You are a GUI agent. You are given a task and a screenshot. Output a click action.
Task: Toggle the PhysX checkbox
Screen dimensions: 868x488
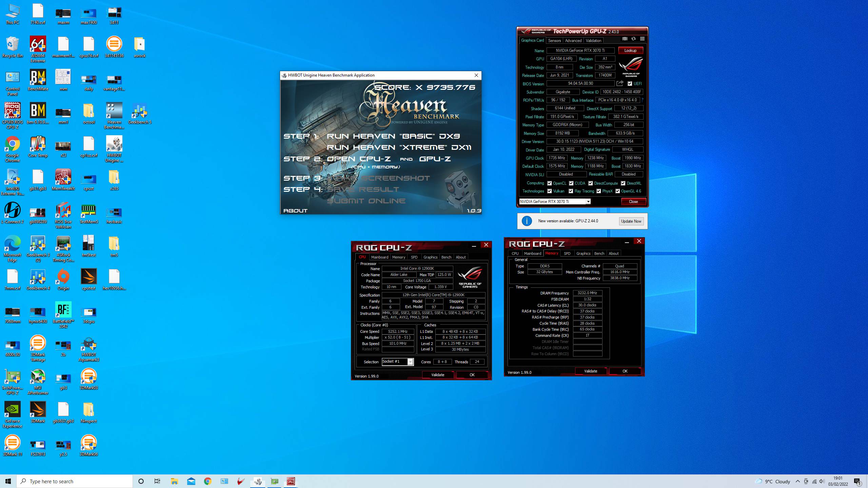click(598, 191)
